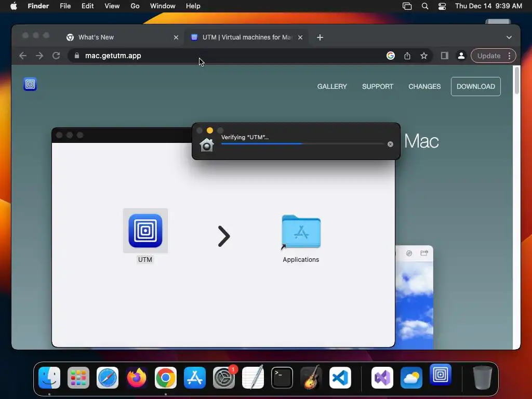The image size is (532, 399).
Task: Select the UTM Virtual machines tab
Action: 247,37
